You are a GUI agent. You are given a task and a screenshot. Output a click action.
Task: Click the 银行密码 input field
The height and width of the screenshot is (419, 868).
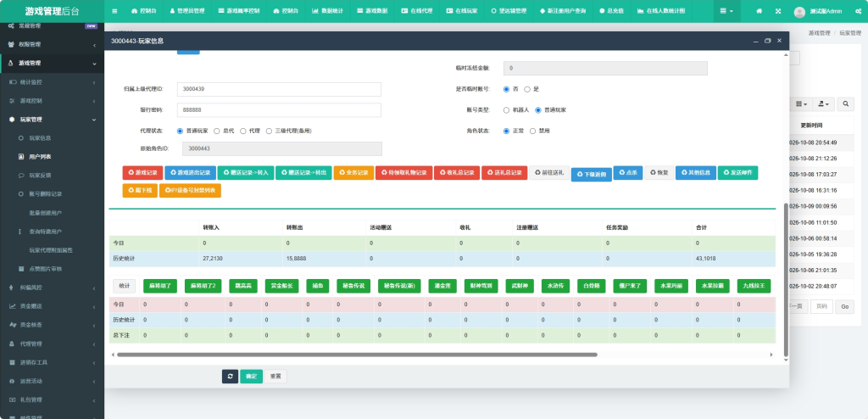(x=279, y=109)
